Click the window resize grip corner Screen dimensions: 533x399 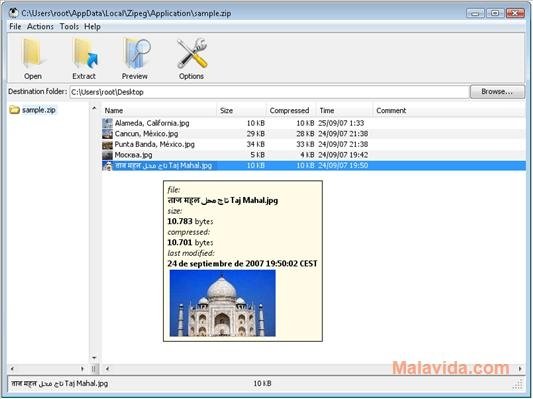[x=518, y=384]
